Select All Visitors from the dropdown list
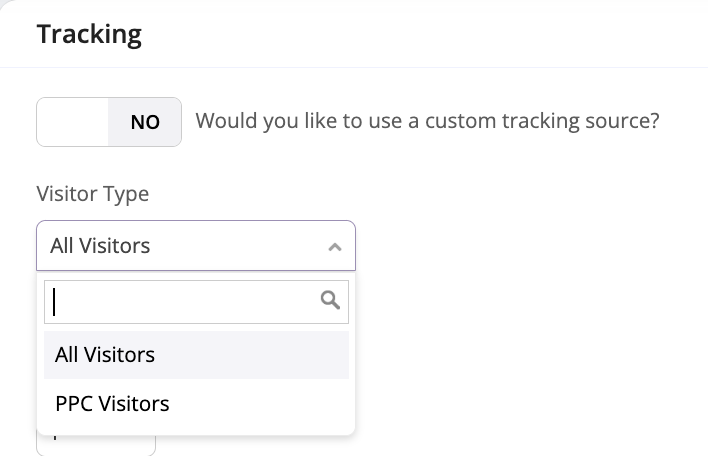This screenshot has height=456, width=708. click(x=105, y=355)
